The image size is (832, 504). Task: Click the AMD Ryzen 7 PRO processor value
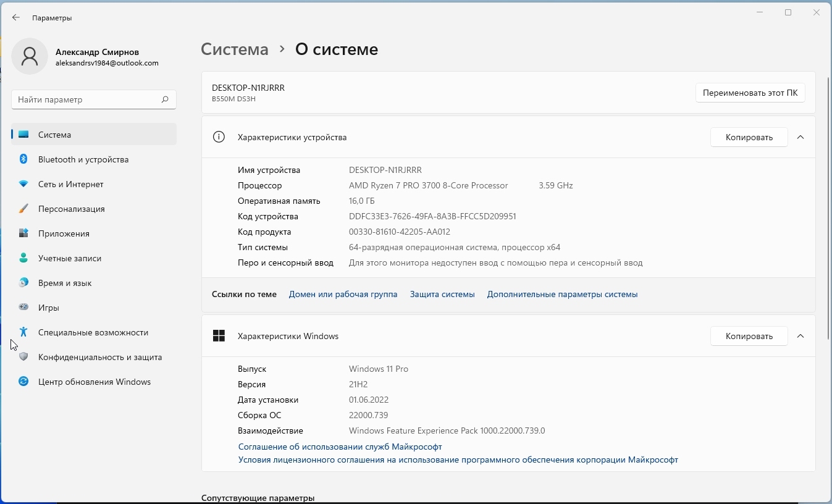tap(428, 186)
